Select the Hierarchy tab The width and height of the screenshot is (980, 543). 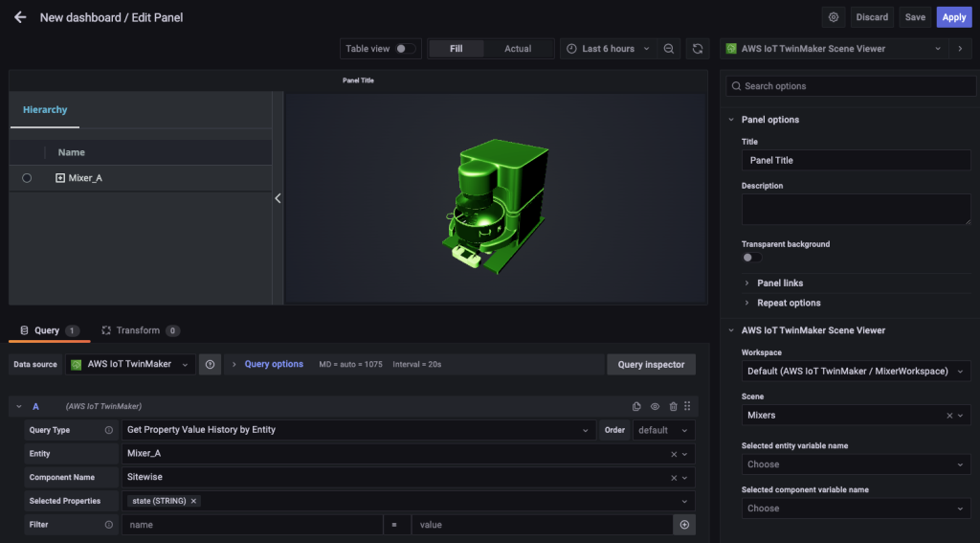(x=45, y=110)
